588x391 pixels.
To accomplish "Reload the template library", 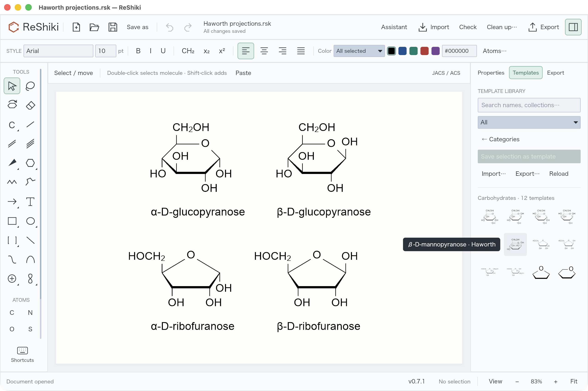I will tap(559, 173).
